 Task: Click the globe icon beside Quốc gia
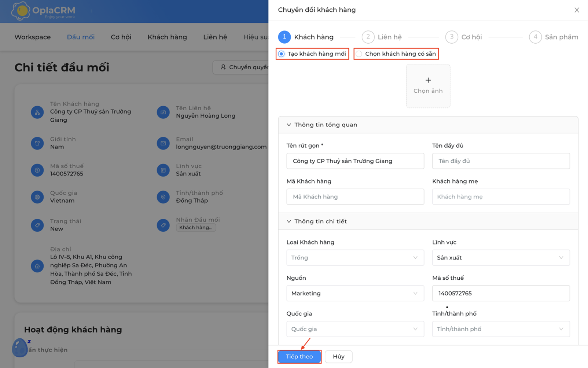37,197
